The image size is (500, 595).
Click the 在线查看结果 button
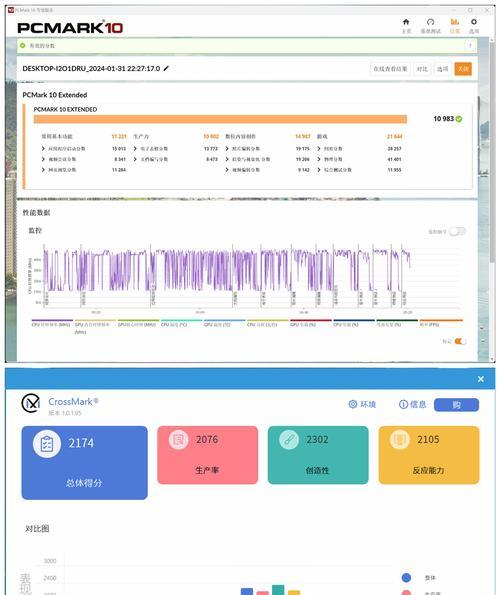[x=390, y=69]
